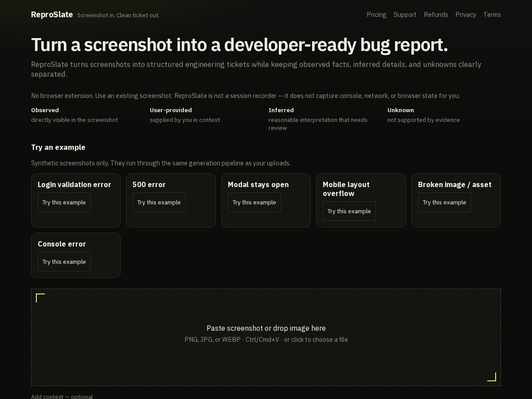Click 'Mobile layout overflow' card title
This screenshot has width=532, height=399.
coord(346,189)
